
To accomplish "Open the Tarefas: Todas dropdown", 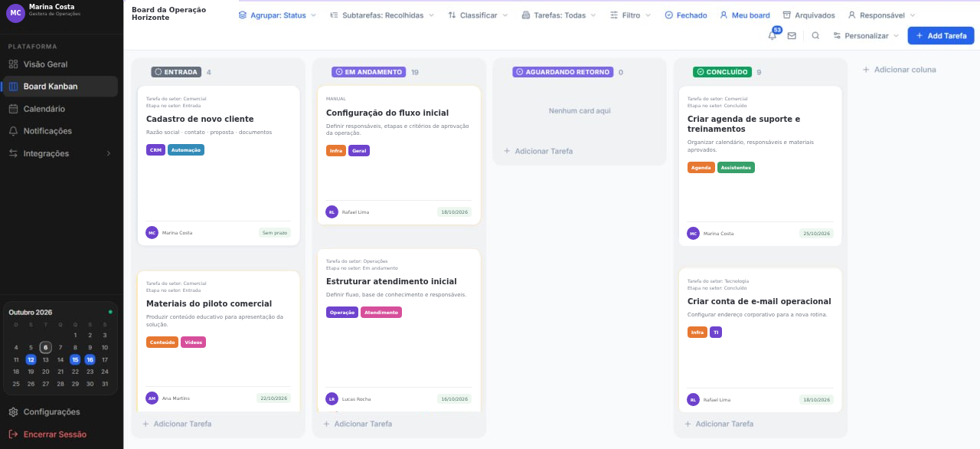I will coord(559,15).
